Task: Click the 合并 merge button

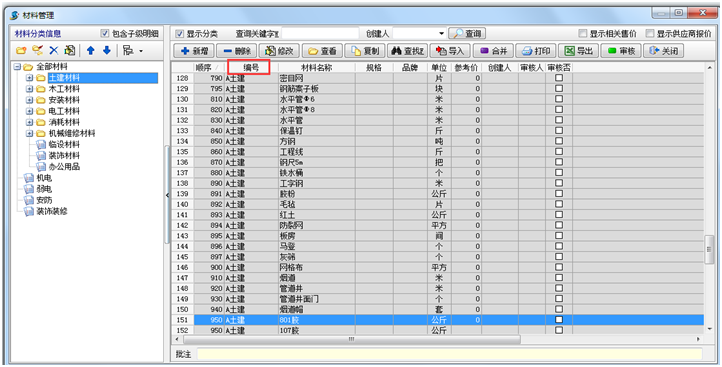Action: point(493,51)
